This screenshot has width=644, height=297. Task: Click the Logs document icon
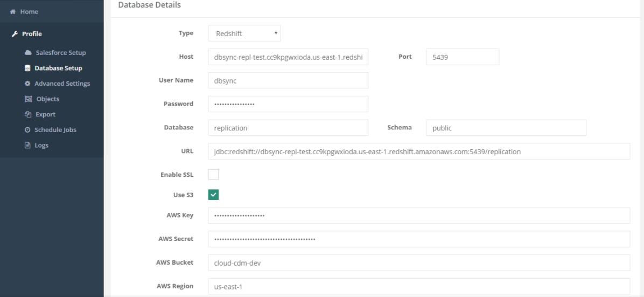pyautogui.click(x=28, y=145)
